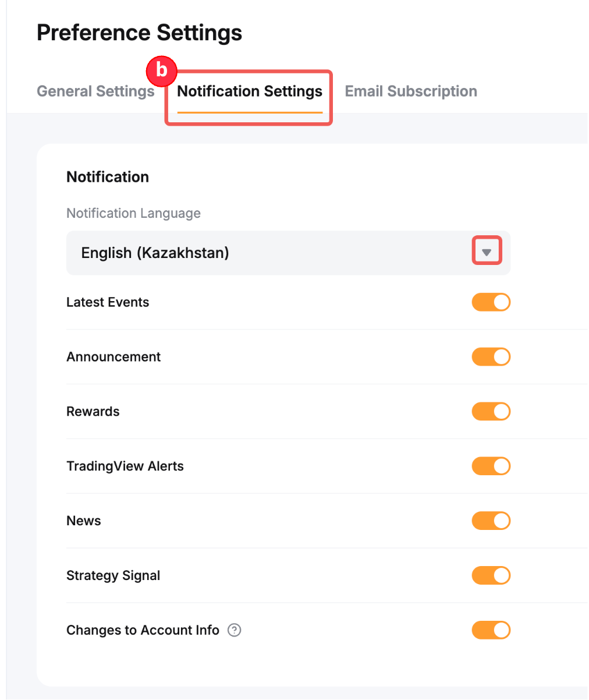Select the Notification Settings tab
Viewport: 589px width, 700px height.
(250, 91)
